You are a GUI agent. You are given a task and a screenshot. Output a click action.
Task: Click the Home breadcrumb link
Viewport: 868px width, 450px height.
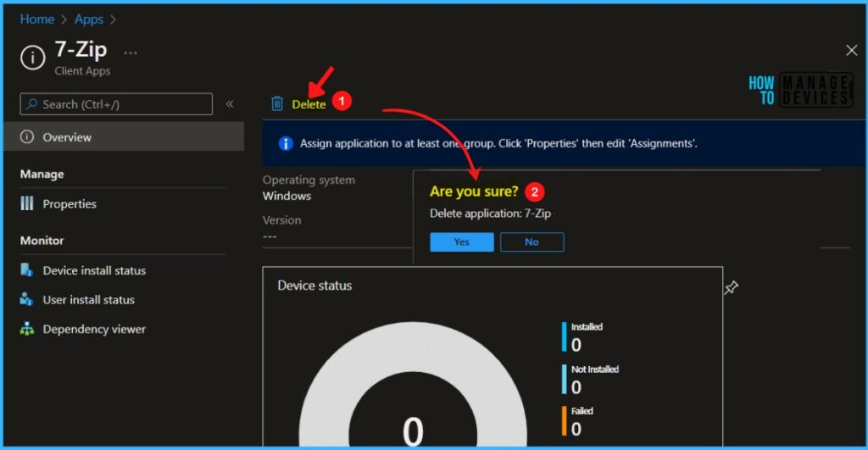37,19
